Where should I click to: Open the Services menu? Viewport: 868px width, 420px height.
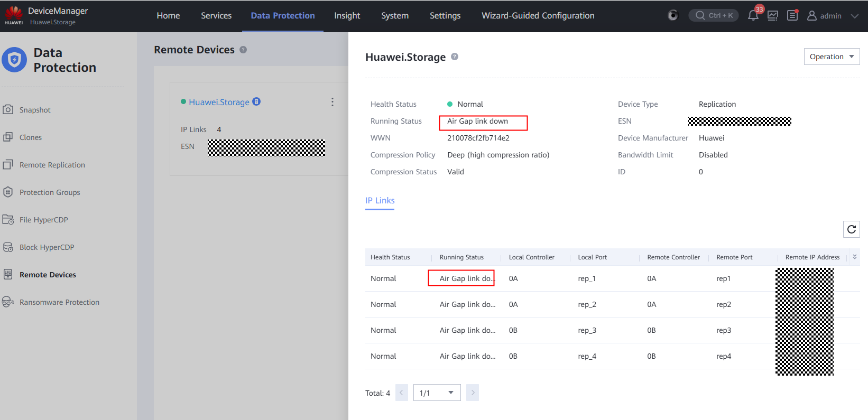(216, 16)
